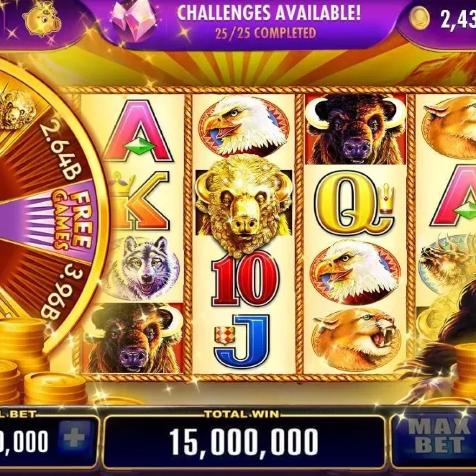Open the Challenges Available banner
The height and width of the screenshot is (476, 476).
click(269, 22)
